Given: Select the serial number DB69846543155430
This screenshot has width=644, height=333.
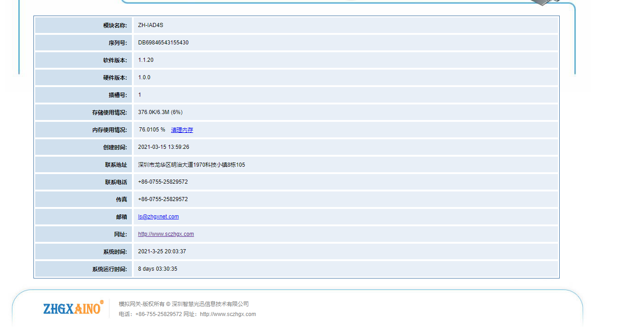Looking at the screenshot, I should 163,43.
